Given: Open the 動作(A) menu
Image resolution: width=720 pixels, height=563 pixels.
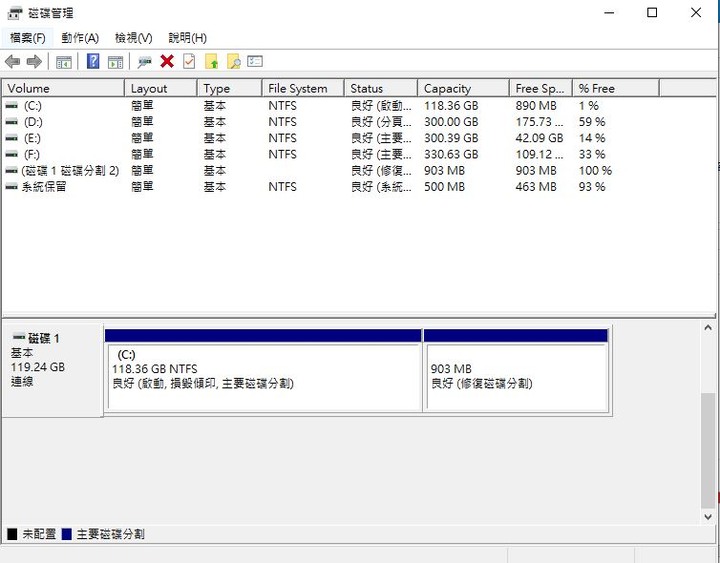Looking at the screenshot, I should [80, 38].
